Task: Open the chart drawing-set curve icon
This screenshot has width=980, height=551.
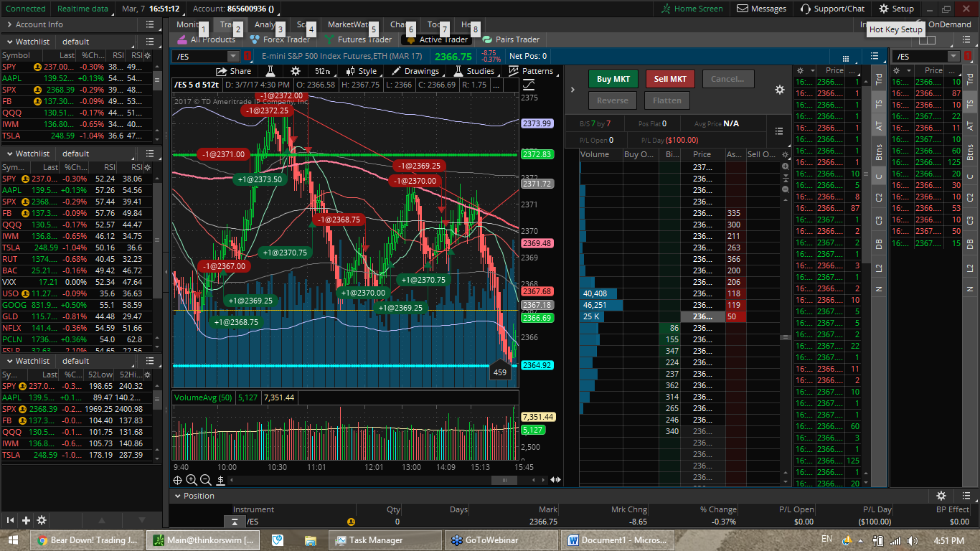Action: pos(529,85)
